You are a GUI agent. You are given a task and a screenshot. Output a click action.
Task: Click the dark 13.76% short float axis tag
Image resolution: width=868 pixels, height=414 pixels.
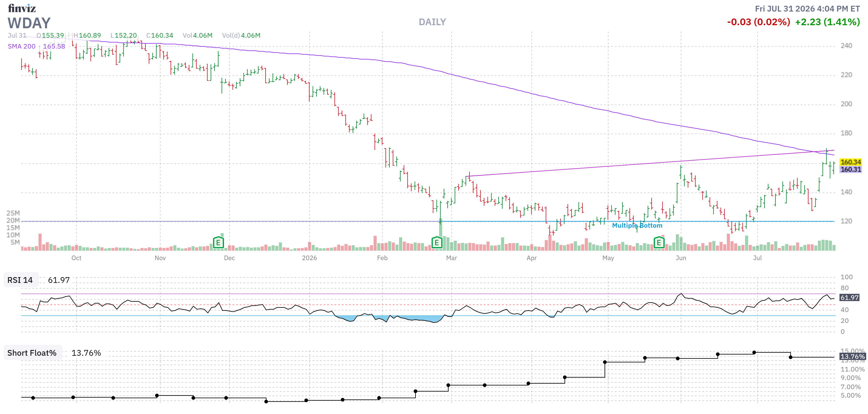853,356
